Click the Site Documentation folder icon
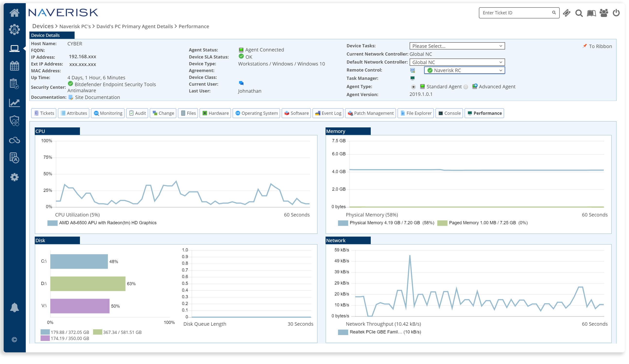Viewport: 629px width, 364px height. (x=71, y=97)
